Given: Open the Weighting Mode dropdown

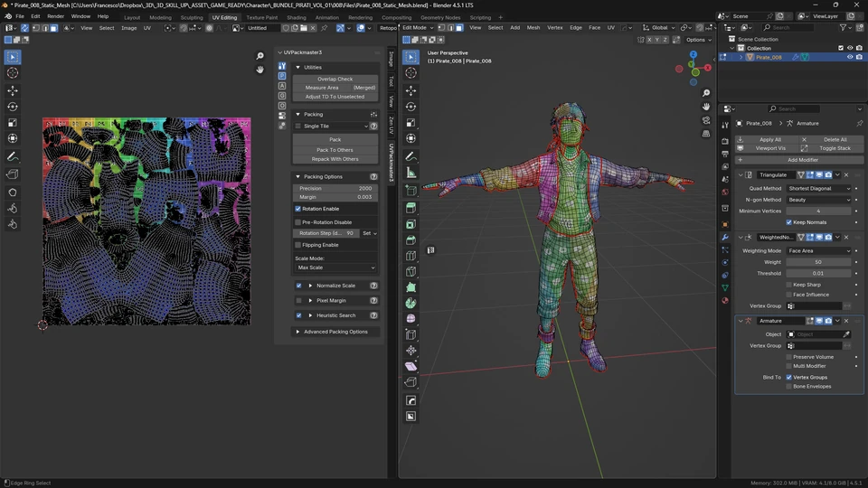Looking at the screenshot, I should pos(819,250).
